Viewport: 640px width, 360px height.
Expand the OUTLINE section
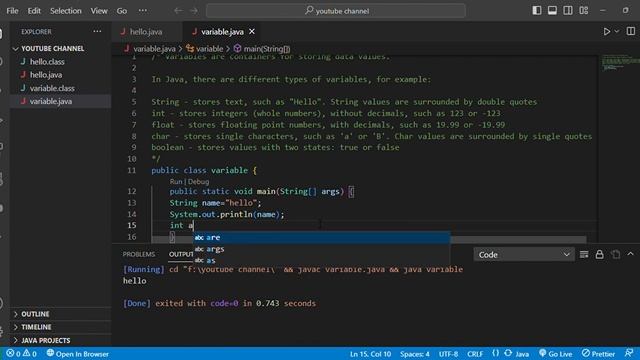tap(60, 314)
